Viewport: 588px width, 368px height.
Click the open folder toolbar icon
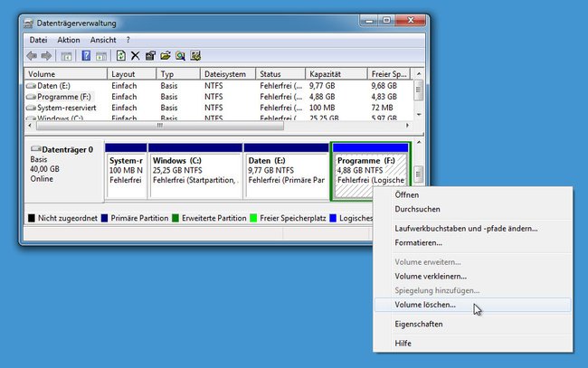point(166,56)
